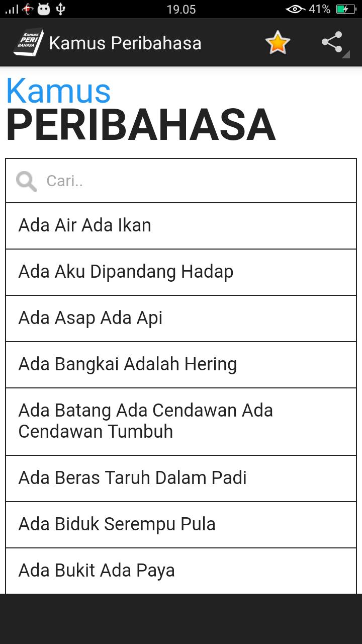
Task: Tap the Kamus Peribahasa book app icon
Action: pos(28,42)
